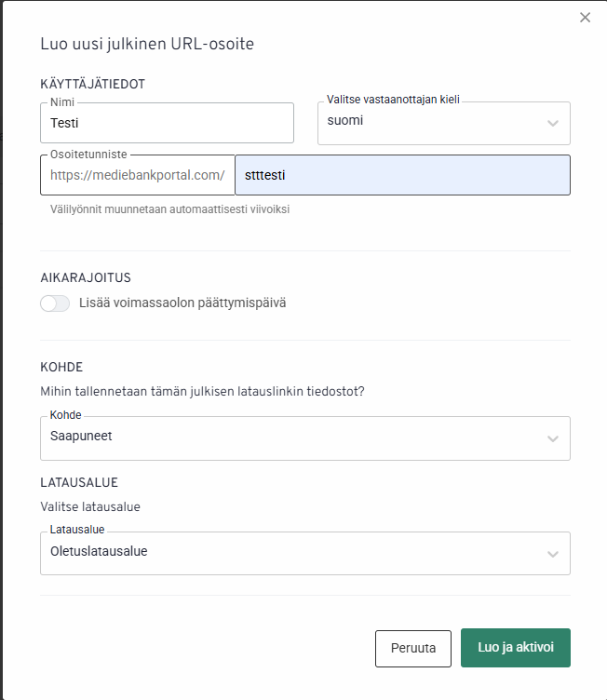Focus the Osoitetunniste field containing stttesti
607x700 pixels.
(402, 175)
